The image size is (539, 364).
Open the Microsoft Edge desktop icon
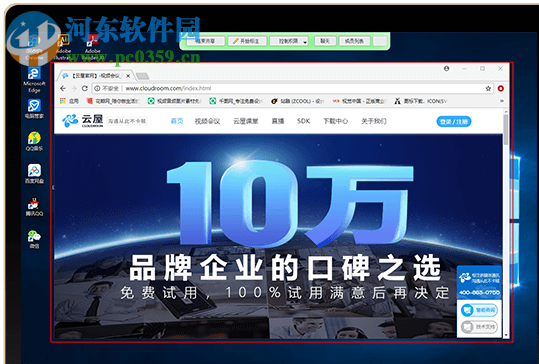tap(34, 80)
